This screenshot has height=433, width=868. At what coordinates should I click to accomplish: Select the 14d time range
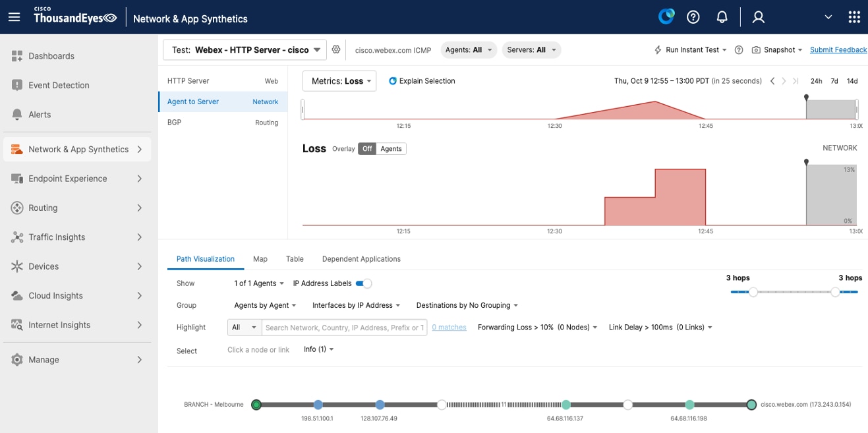pyautogui.click(x=852, y=81)
